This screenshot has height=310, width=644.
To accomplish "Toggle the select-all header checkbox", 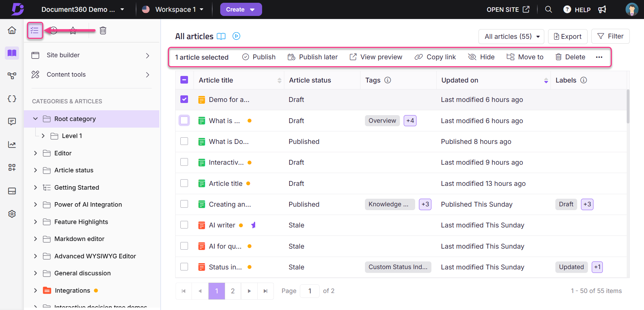I will (x=184, y=80).
